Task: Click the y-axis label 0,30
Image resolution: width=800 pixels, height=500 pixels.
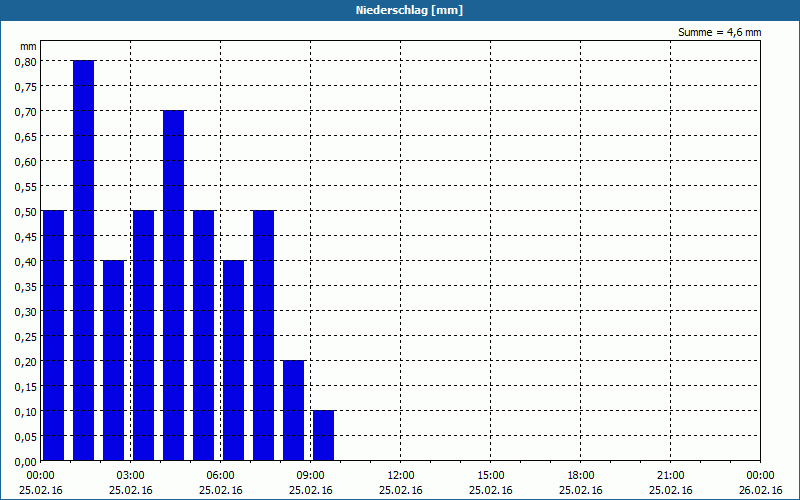Action: coord(26,312)
